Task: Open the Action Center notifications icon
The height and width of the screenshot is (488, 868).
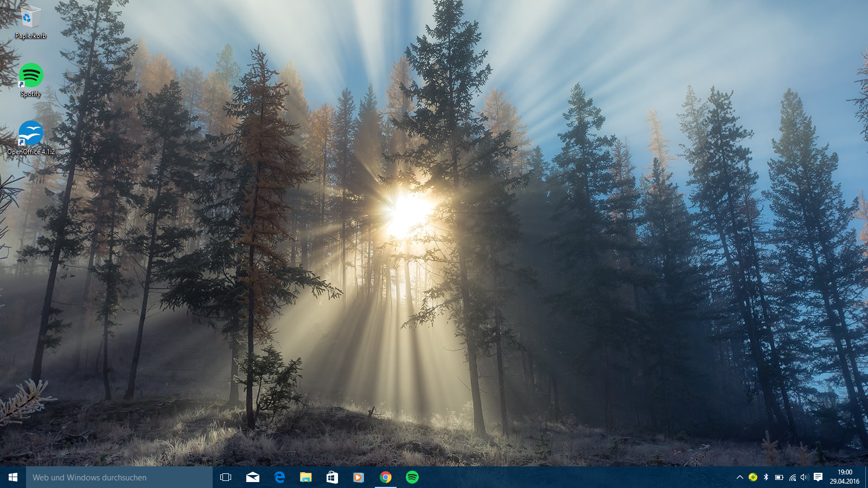Action: 818,477
